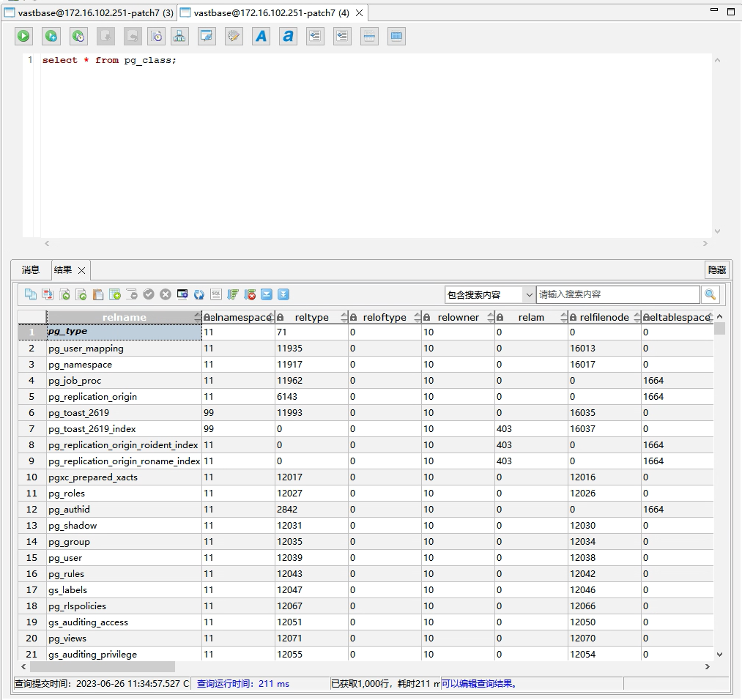Click the execution plan tree icon

click(179, 36)
